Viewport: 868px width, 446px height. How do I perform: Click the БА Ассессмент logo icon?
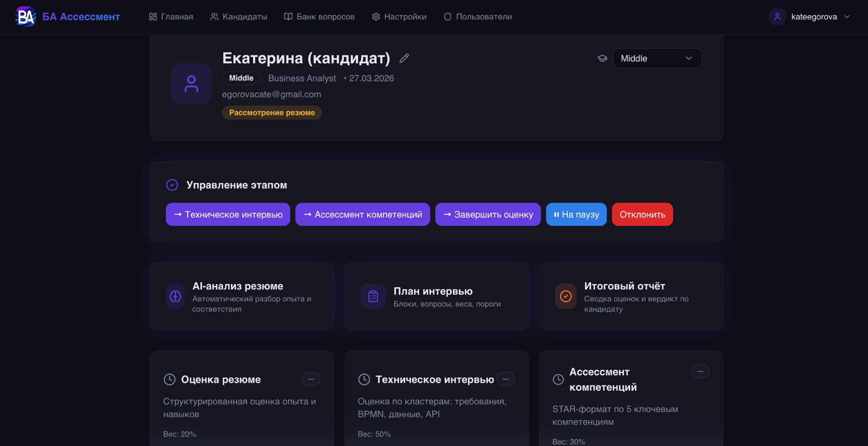pos(26,17)
